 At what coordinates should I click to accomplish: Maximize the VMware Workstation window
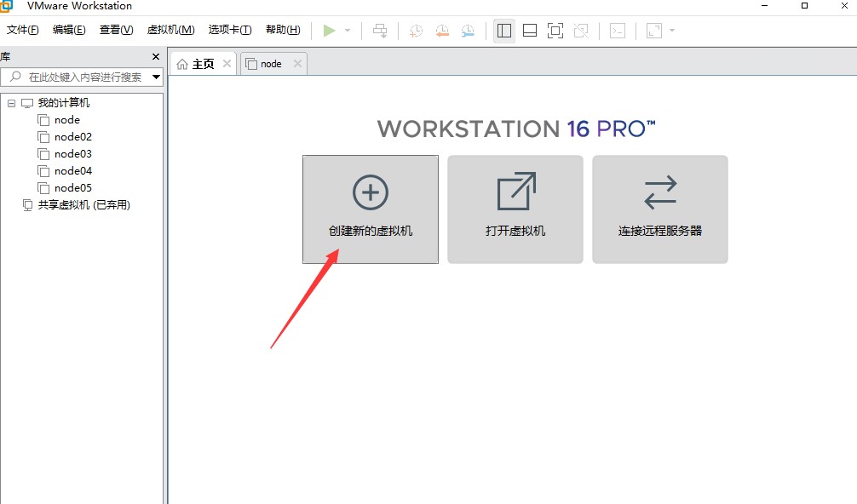(804, 5)
